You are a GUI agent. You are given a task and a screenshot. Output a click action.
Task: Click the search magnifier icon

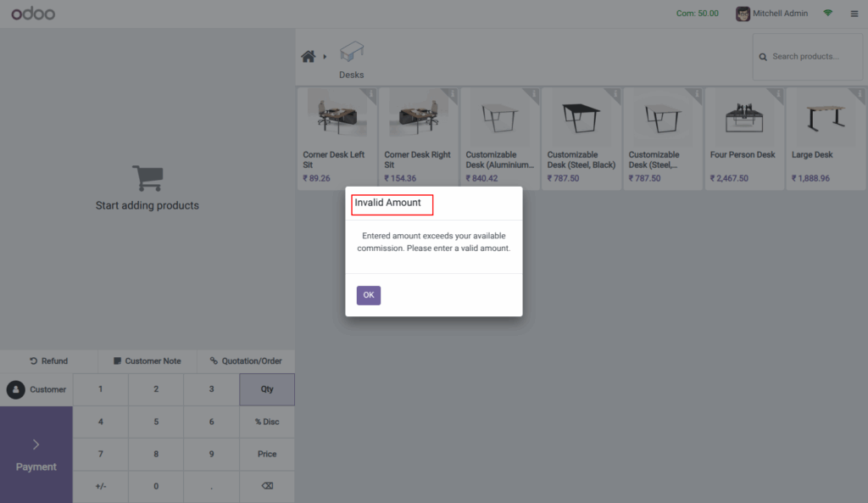pos(765,56)
